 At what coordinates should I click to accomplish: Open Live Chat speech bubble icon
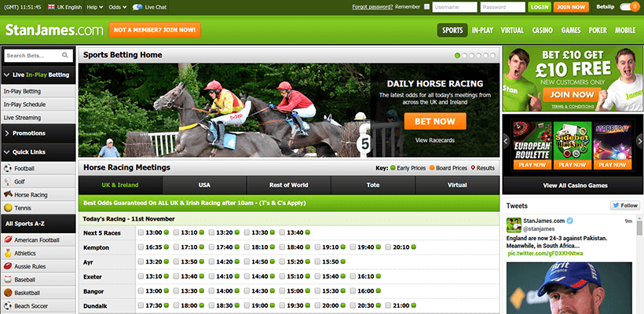[x=137, y=7]
